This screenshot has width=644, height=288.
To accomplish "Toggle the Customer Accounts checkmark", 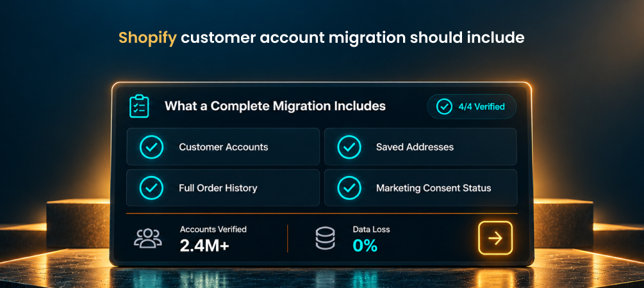I will (152, 147).
